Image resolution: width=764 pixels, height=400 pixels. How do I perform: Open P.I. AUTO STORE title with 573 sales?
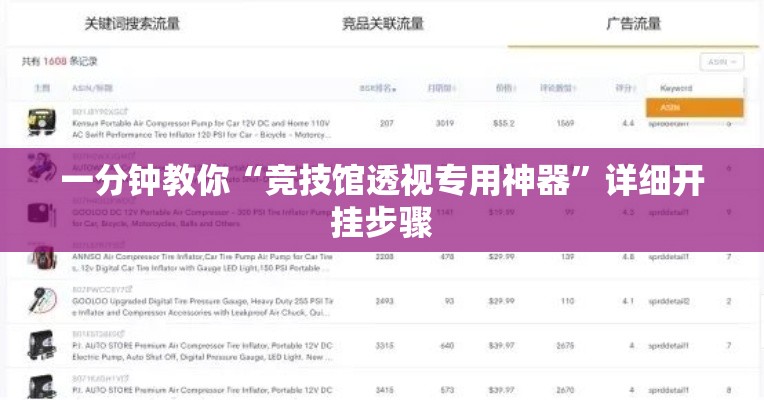202,390
